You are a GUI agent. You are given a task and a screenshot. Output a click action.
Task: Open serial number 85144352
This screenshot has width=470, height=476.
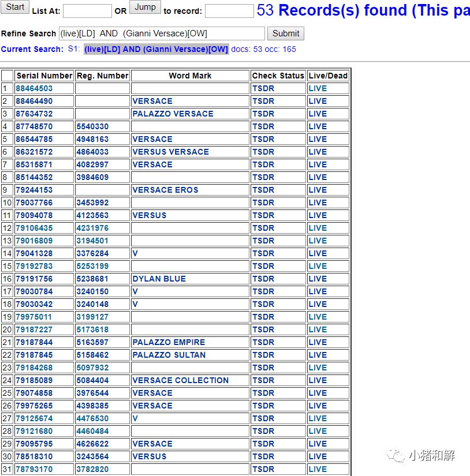pos(34,177)
